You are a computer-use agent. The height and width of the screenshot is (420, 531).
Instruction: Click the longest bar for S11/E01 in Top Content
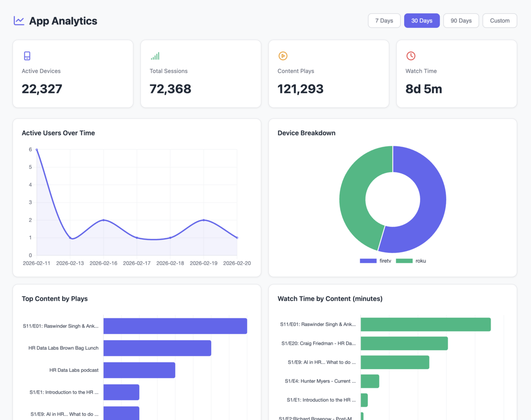175,326
